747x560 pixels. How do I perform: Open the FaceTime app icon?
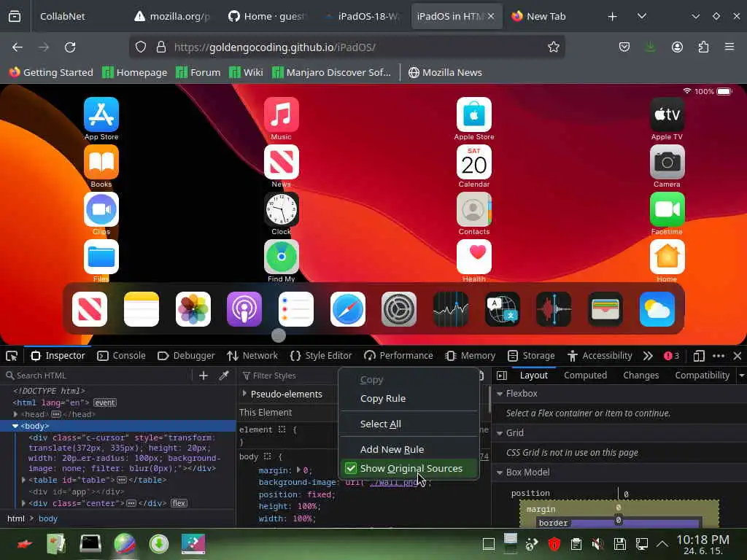coord(667,209)
